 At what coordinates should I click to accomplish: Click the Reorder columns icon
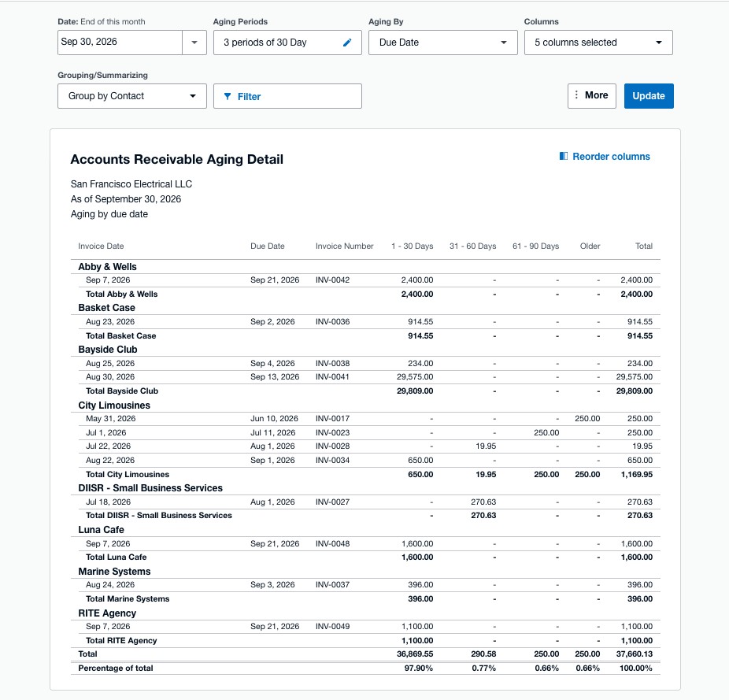tap(564, 156)
